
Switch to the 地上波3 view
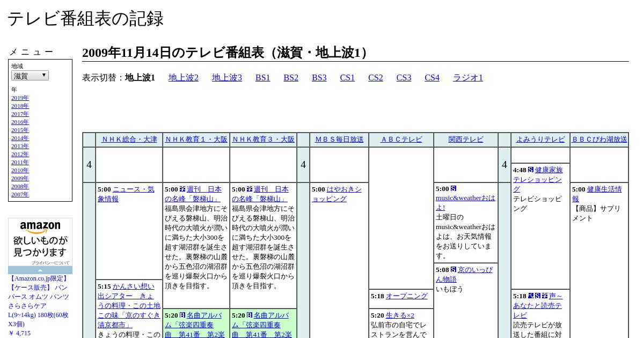click(227, 78)
